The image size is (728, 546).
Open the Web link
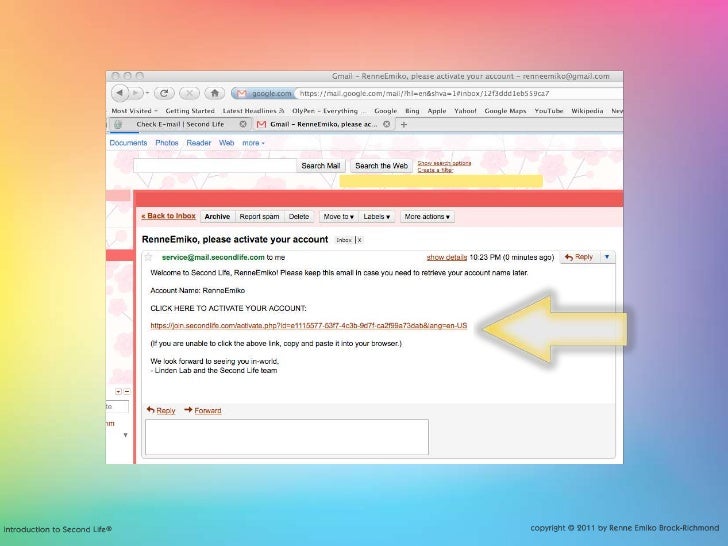click(x=227, y=143)
